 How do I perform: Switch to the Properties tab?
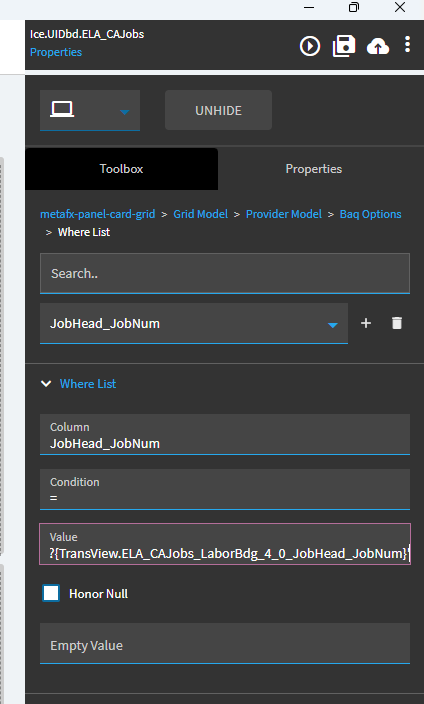click(314, 169)
